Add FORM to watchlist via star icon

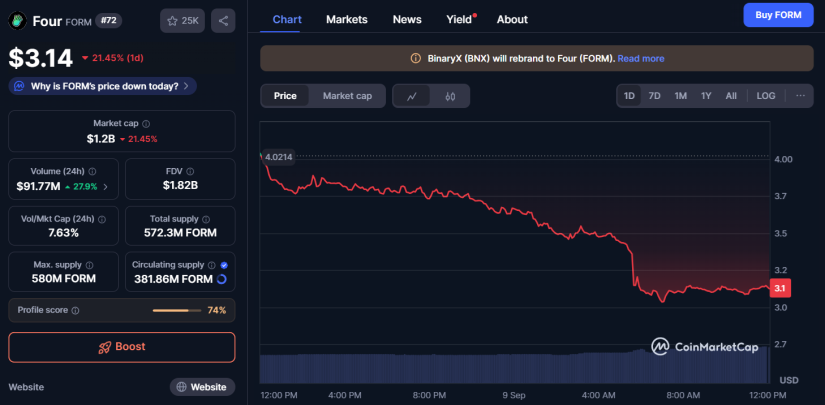click(x=172, y=21)
